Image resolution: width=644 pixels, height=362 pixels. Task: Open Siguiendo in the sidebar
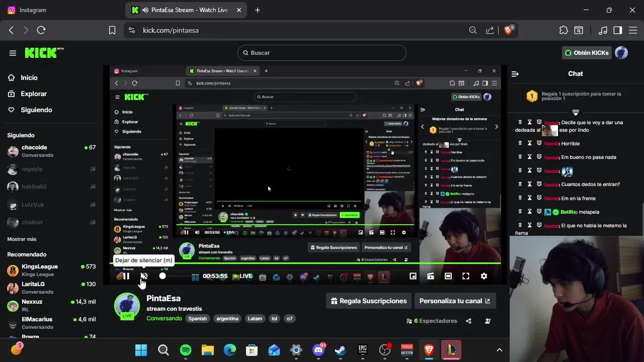pyautogui.click(x=36, y=110)
